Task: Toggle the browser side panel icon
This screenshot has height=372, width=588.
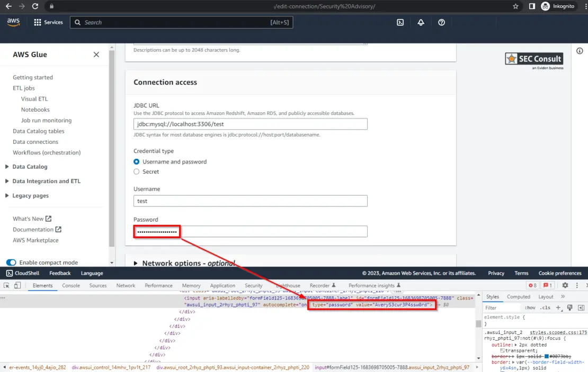Action: 532,6
